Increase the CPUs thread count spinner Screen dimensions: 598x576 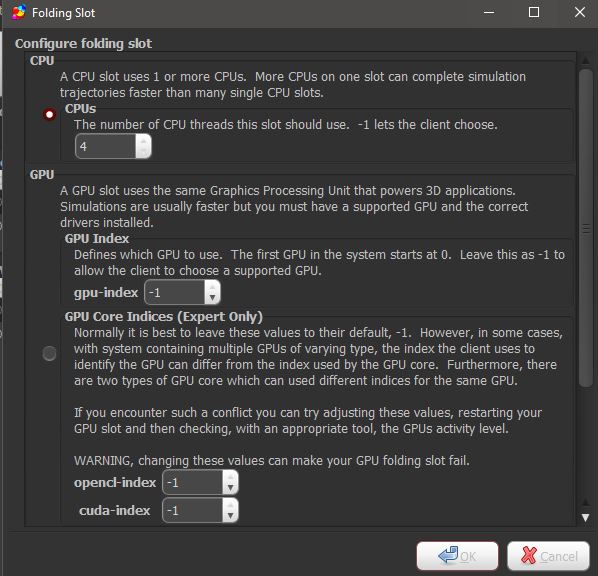(143, 141)
